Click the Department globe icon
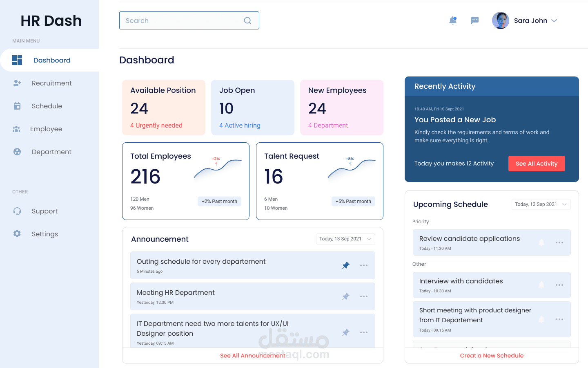The image size is (588, 368). coord(17,152)
